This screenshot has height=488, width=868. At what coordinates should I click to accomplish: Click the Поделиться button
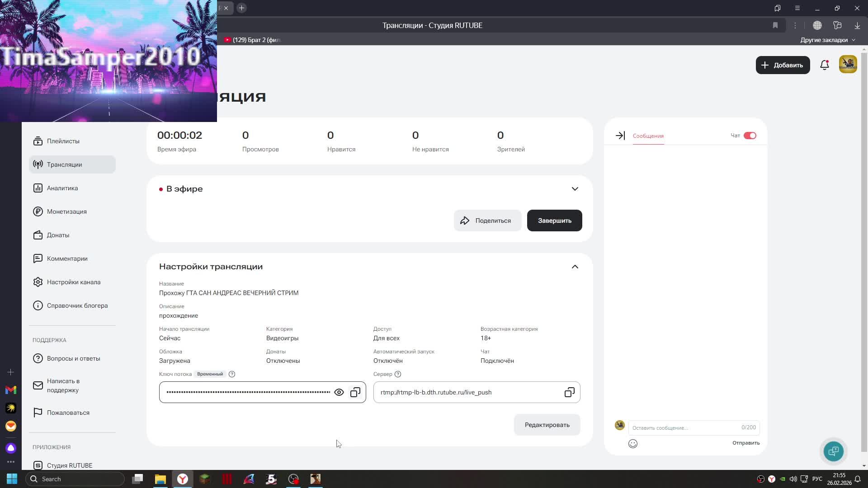[x=487, y=221]
